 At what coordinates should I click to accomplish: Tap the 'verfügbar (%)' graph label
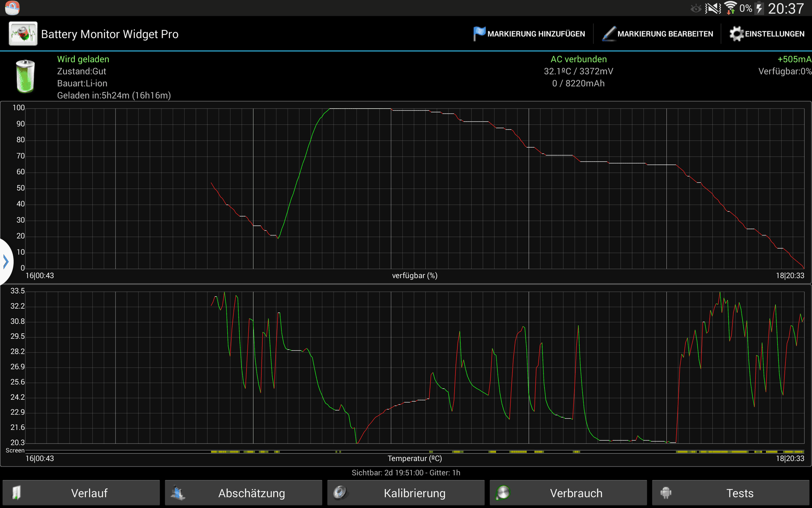(414, 276)
